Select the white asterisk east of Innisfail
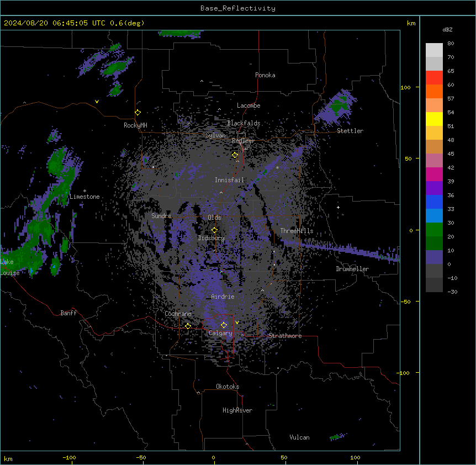Screen dimensions: 476x465 tap(277, 168)
